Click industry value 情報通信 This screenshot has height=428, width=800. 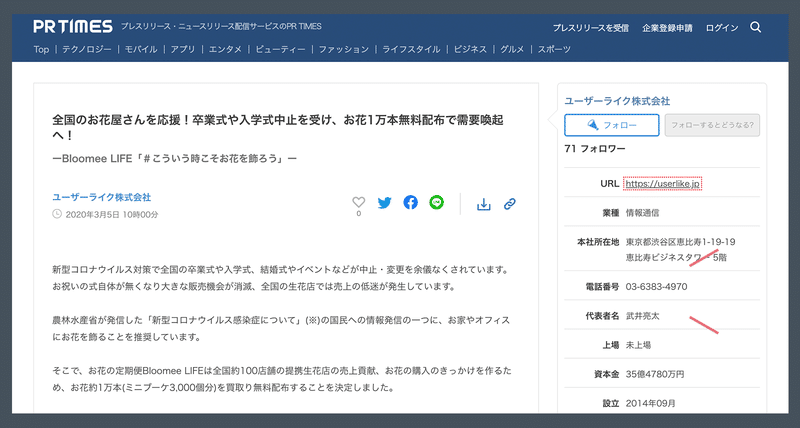642,213
